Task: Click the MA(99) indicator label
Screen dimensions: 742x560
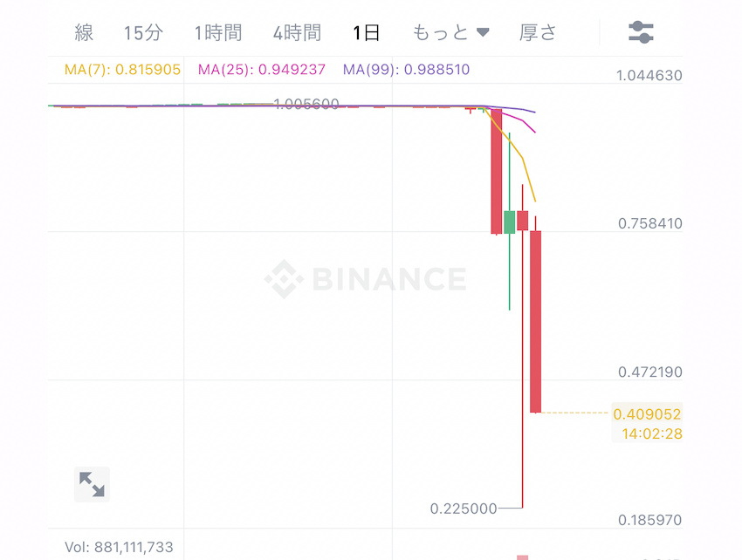Action: point(406,70)
